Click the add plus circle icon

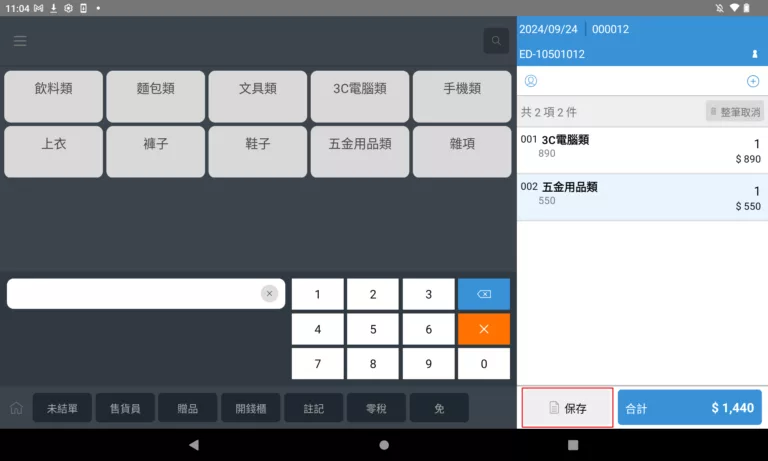pyautogui.click(x=753, y=81)
